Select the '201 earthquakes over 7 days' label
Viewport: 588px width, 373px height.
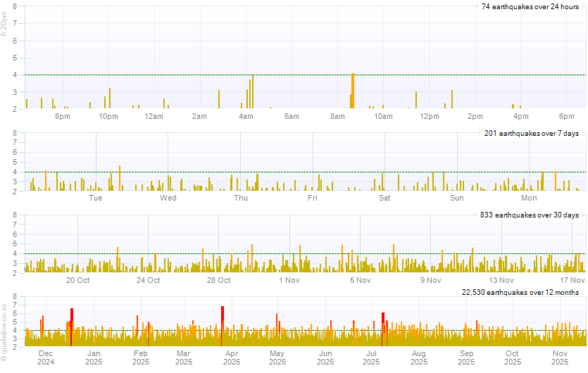point(532,133)
